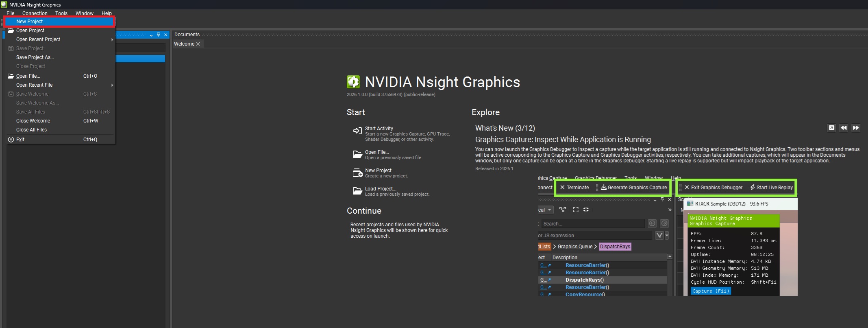Close the Welcome tab with its X
The image size is (868, 328).
[x=198, y=44]
